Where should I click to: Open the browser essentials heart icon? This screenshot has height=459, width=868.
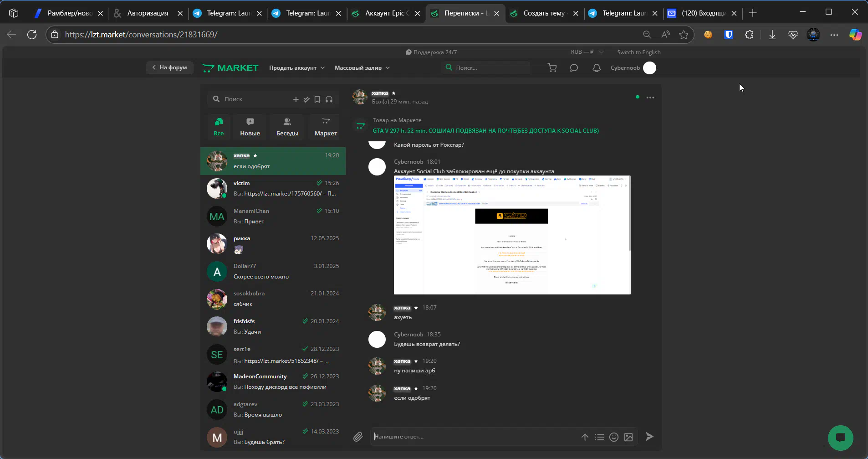(793, 35)
